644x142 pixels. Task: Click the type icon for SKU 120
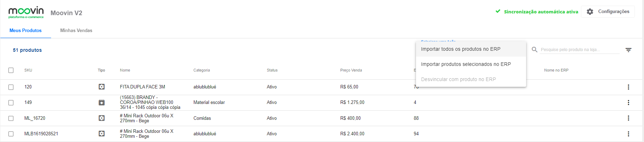pos(101,87)
